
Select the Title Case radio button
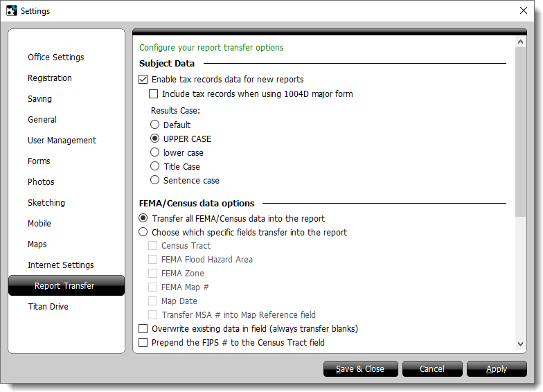coord(155,167)
